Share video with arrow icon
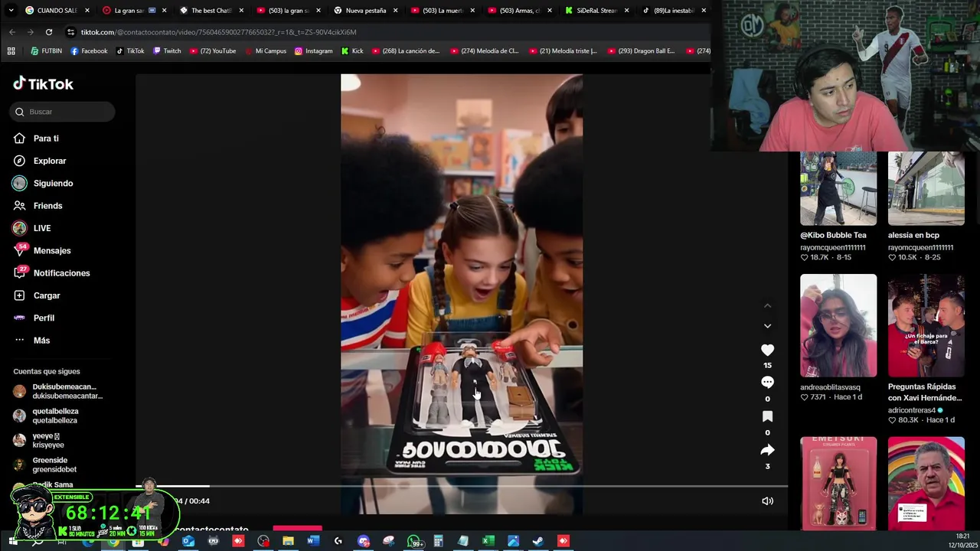 767,450
